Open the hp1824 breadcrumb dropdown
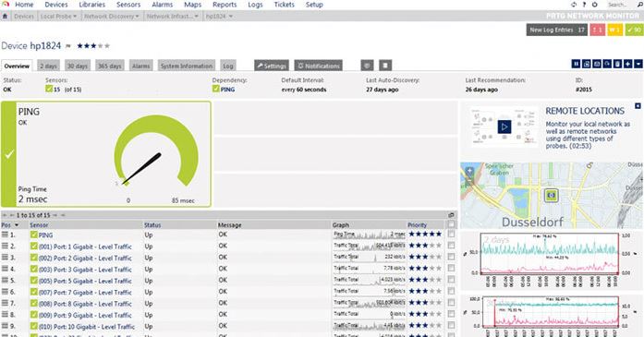 pyautogui.click(x=219, y=17)
